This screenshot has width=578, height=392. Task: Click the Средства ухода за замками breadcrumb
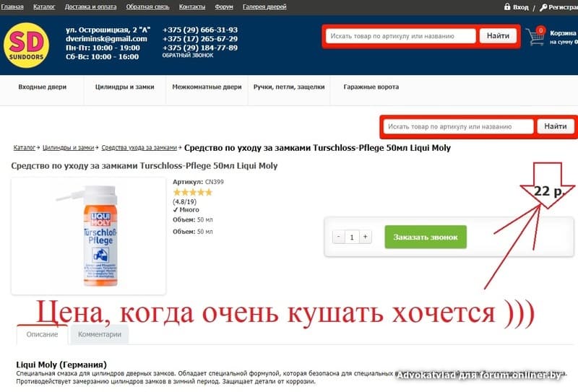(x=139, y=148)
